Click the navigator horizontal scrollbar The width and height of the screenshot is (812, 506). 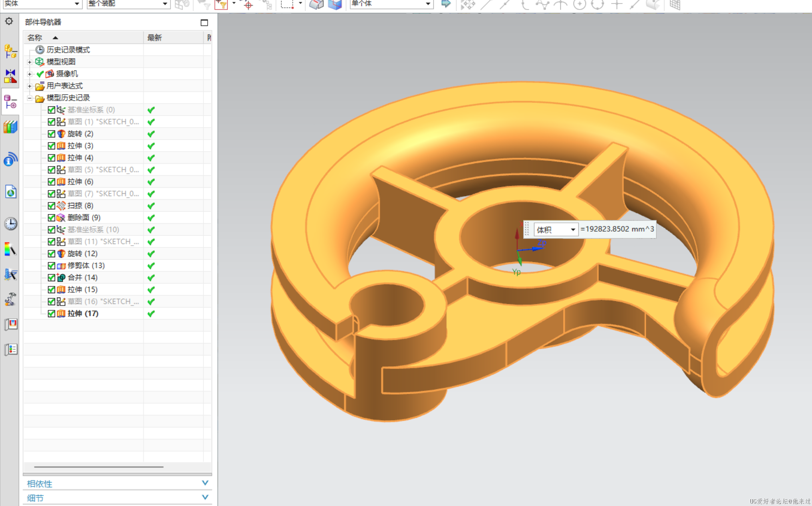[x=99, y=466]
